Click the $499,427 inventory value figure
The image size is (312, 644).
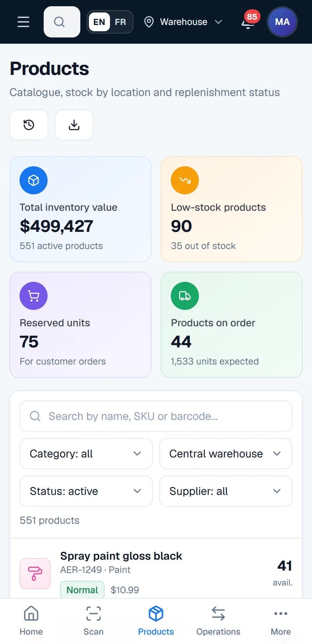point(57,226)
